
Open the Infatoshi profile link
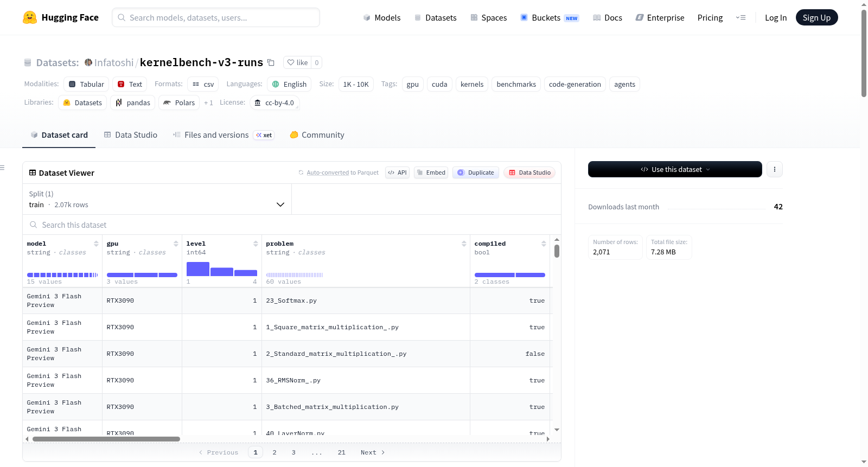click(114, 62)
